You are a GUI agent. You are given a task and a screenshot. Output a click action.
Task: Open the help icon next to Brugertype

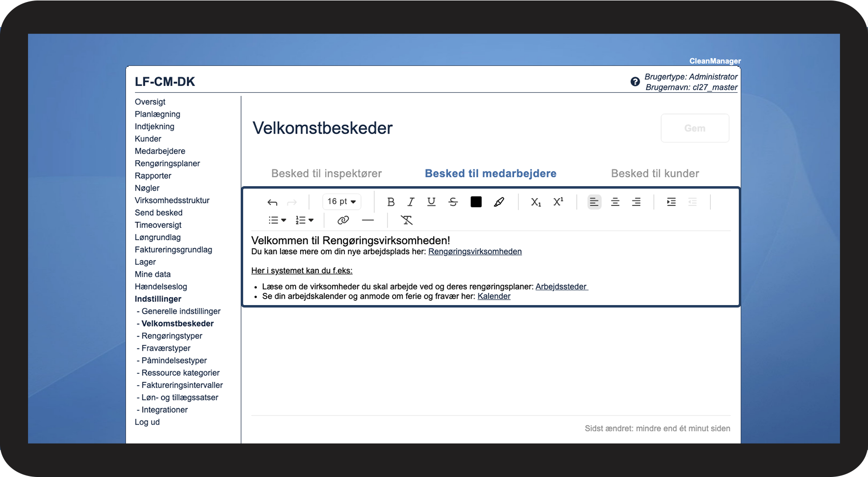click(635, 82)
